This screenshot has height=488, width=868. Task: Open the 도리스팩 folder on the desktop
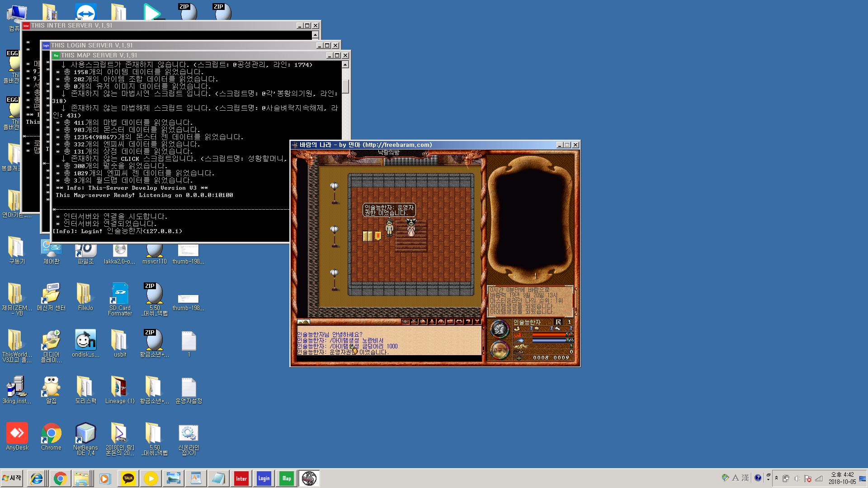tap(85, 390)
